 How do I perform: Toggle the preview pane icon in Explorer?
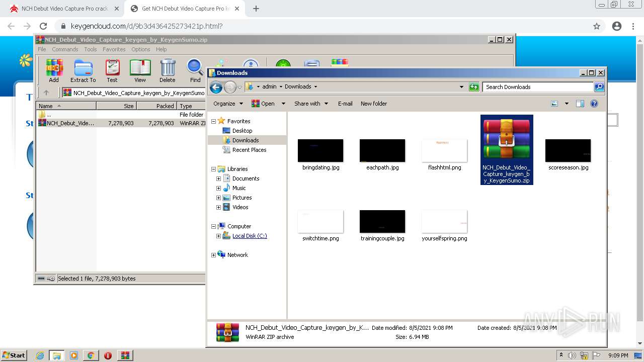580,104
